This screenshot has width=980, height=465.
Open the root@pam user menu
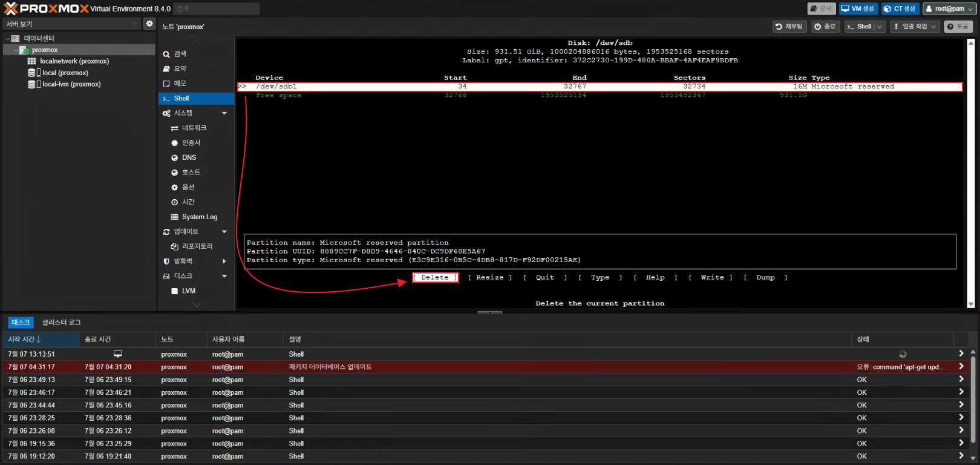click(x=949, y=8)
